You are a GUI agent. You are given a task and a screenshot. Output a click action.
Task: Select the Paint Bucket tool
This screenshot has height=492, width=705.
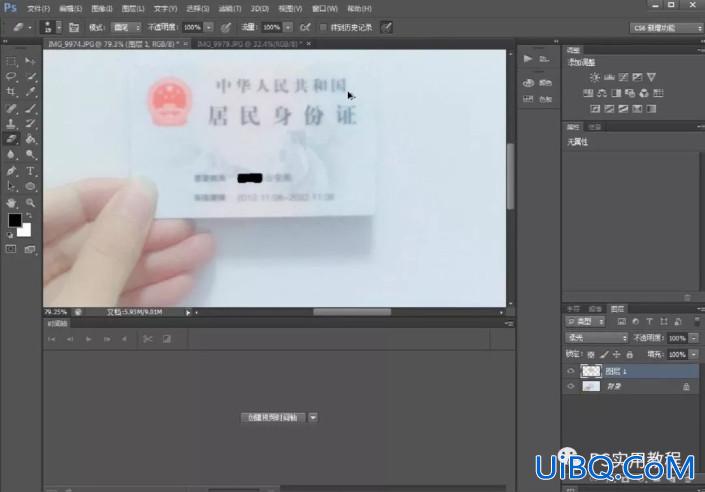click(x=30, y=139)
